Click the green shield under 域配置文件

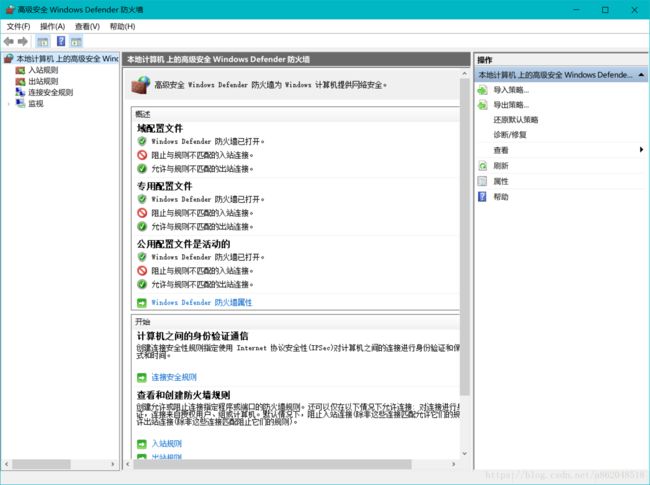coord(142,141)
